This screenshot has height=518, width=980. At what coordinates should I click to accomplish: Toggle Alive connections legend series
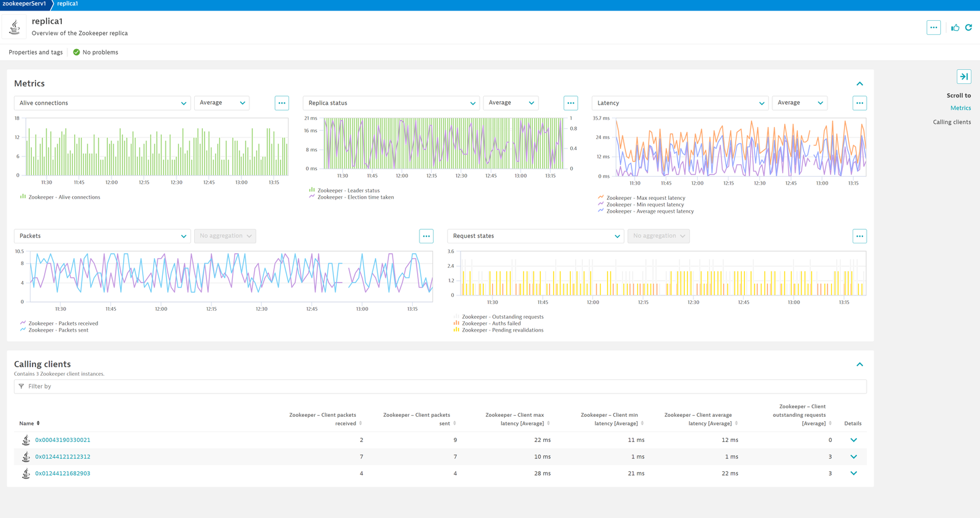[60, 197]
